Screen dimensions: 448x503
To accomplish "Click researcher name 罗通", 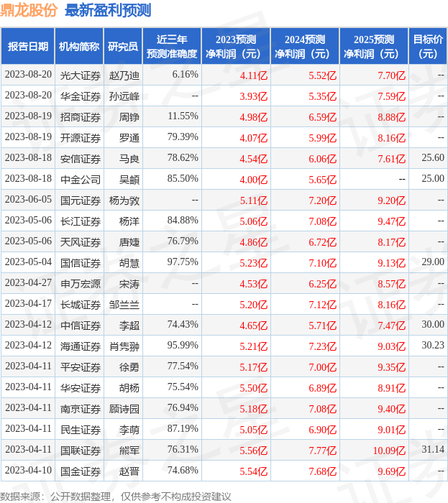I will pos(129,138).
